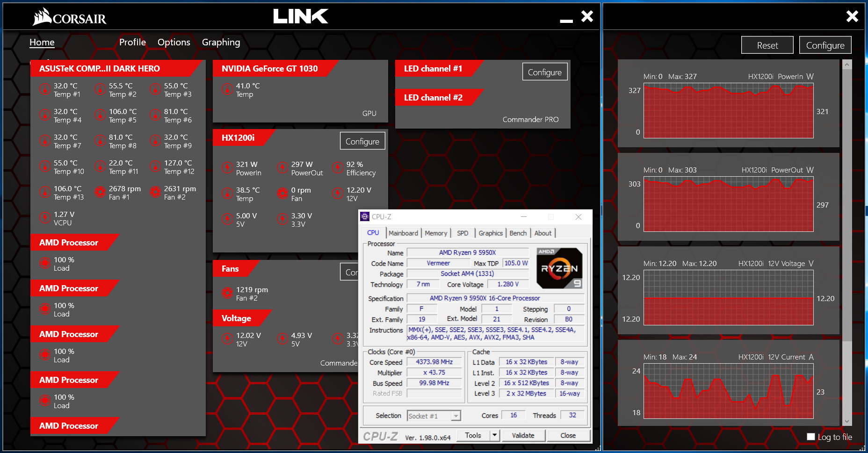Open the Graphics tab in CPU-Z
This screenshot has height=453, width=868.
pos(491,233)
